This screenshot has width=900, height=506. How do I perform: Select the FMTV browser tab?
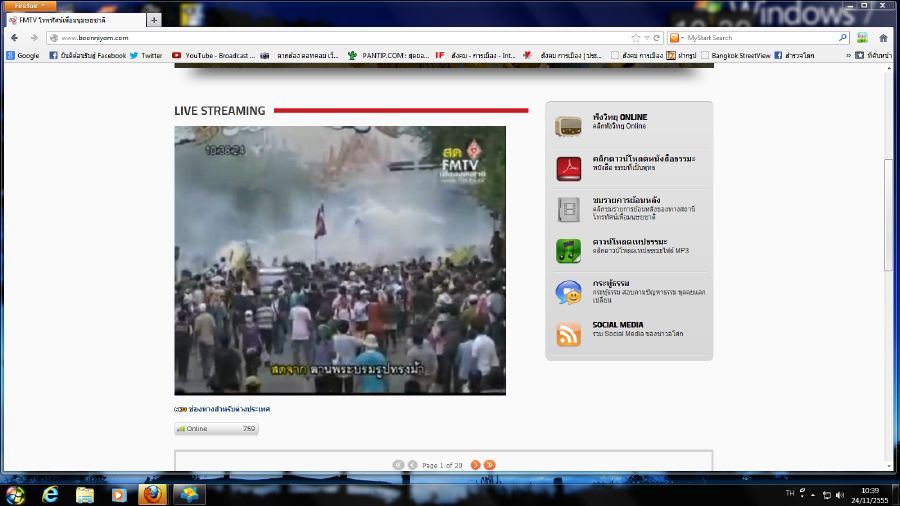tap(75, 20)
